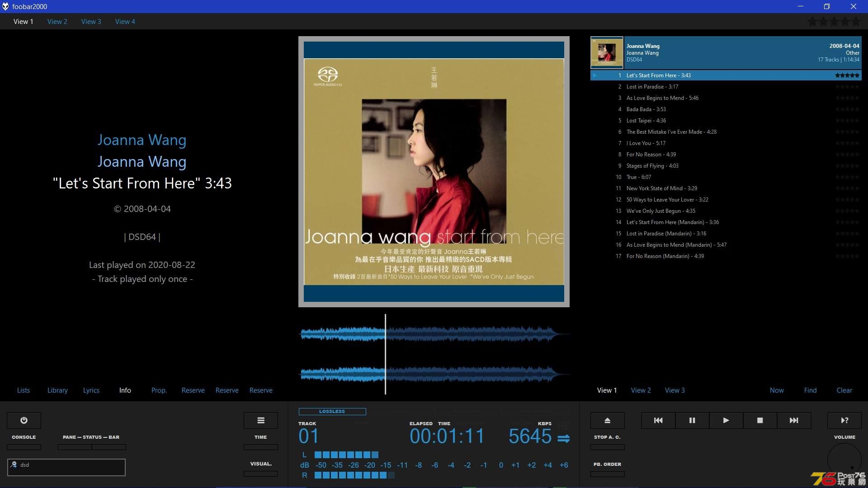Toggle the PB. Order indicator

point(608,474)
